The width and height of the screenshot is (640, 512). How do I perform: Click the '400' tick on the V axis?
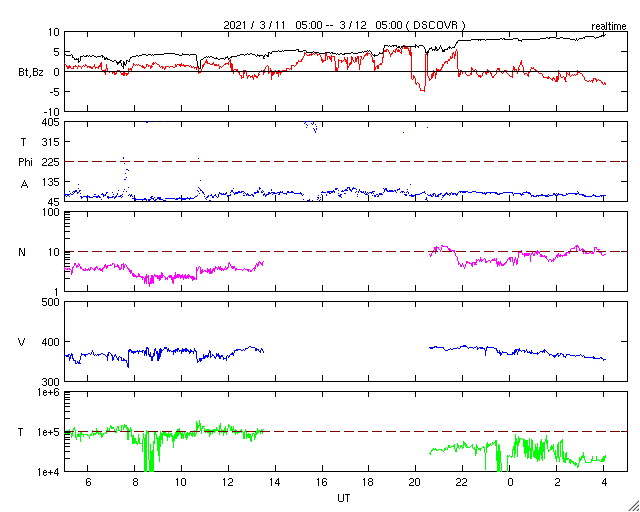[x=51, y=342]
